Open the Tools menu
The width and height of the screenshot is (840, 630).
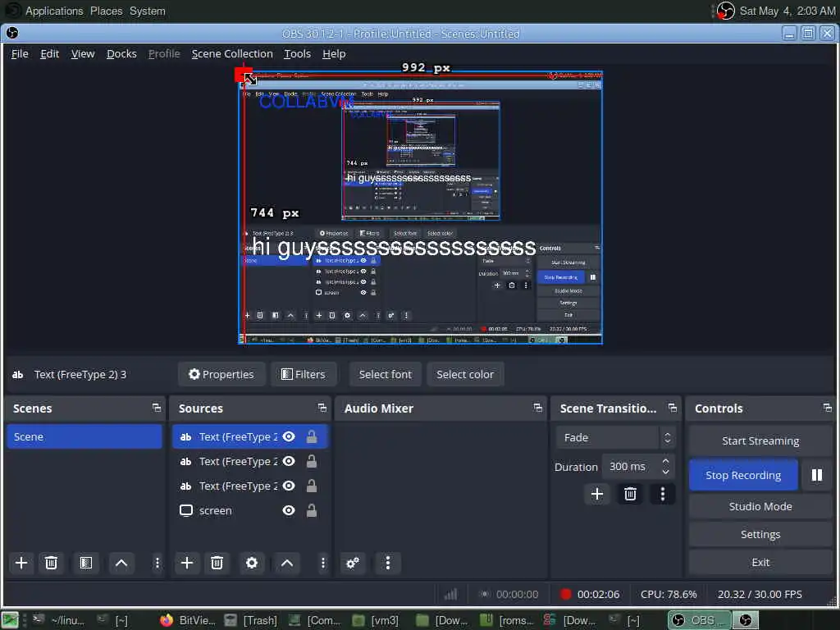[x=297, y=53]
